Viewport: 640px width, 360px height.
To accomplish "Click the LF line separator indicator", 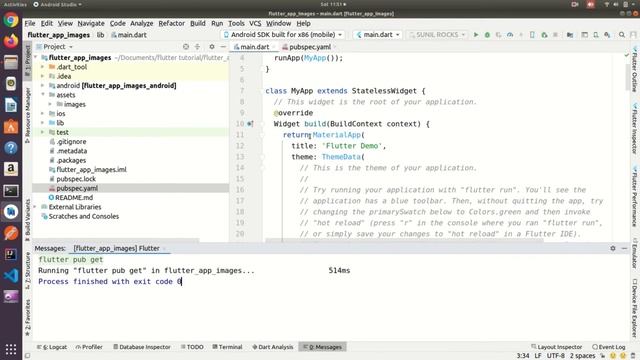I will pyautogui.click(x=538, y=356).
